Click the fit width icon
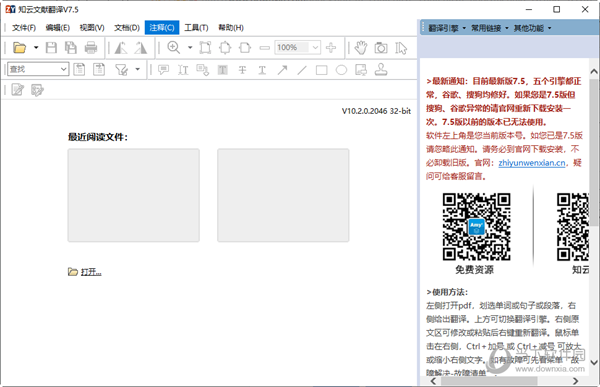 245,48
